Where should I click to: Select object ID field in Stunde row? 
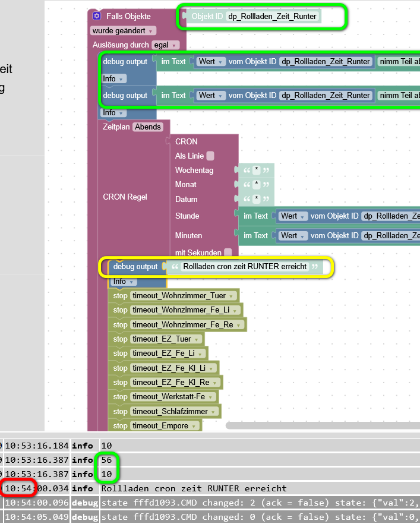tap(391, 216)
